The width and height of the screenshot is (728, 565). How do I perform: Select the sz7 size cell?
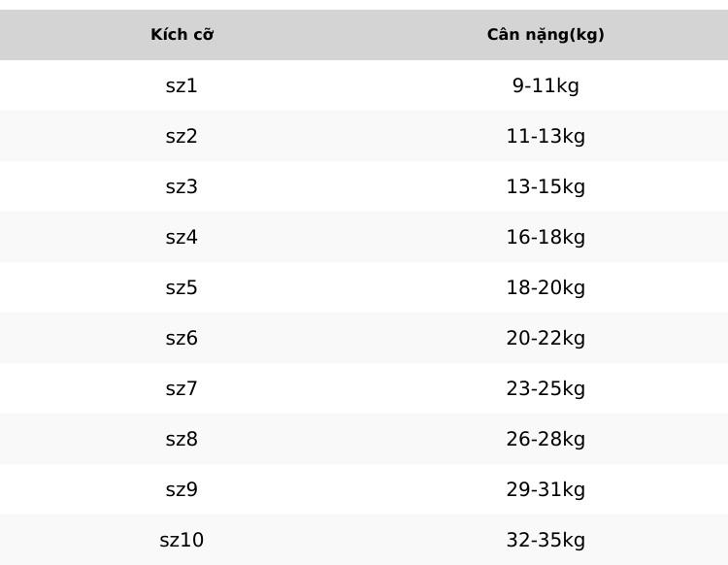(182, 388)
